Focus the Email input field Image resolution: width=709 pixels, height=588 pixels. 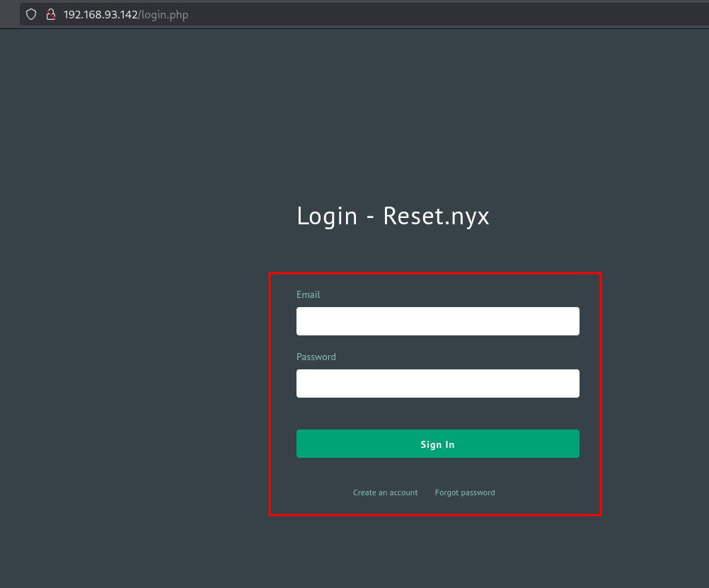(437, 321)
